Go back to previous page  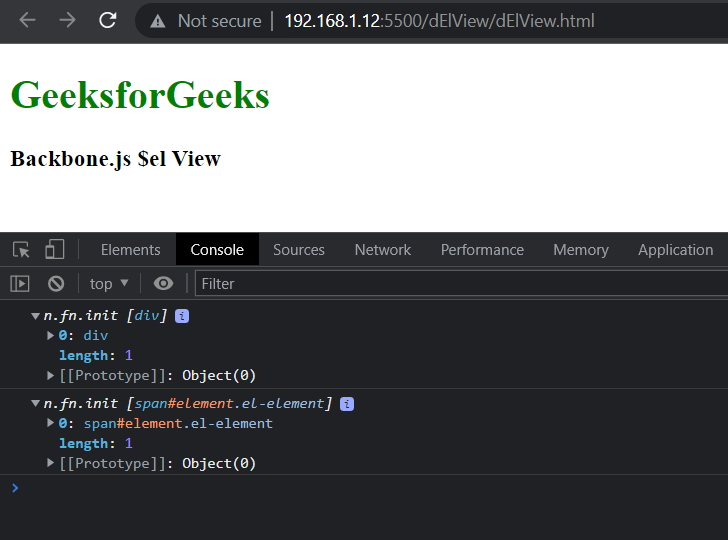(x=27, y=20)
